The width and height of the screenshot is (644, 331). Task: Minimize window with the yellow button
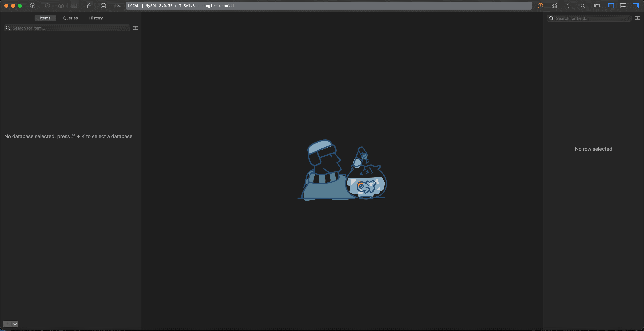tap(13, 6)
